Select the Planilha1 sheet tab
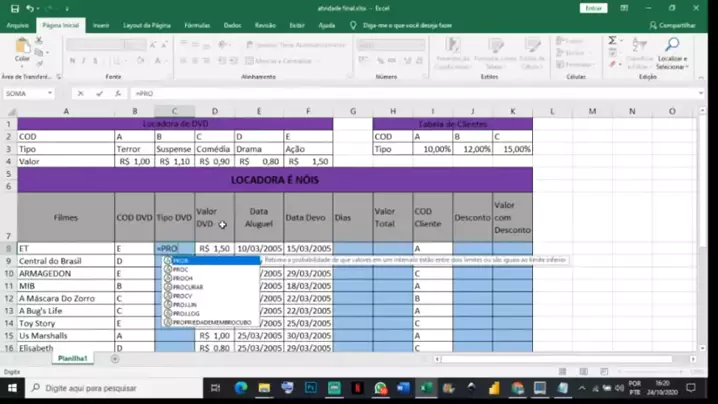 coord(72,358)
